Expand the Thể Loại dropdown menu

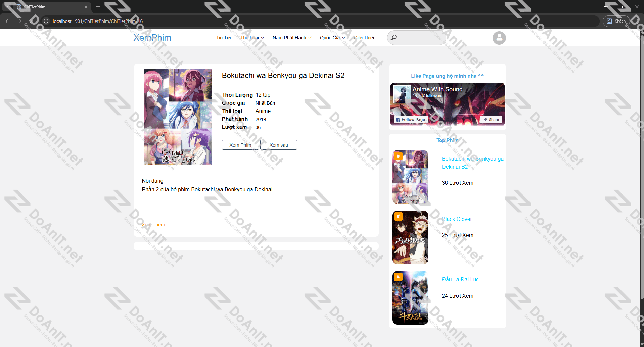252,38
